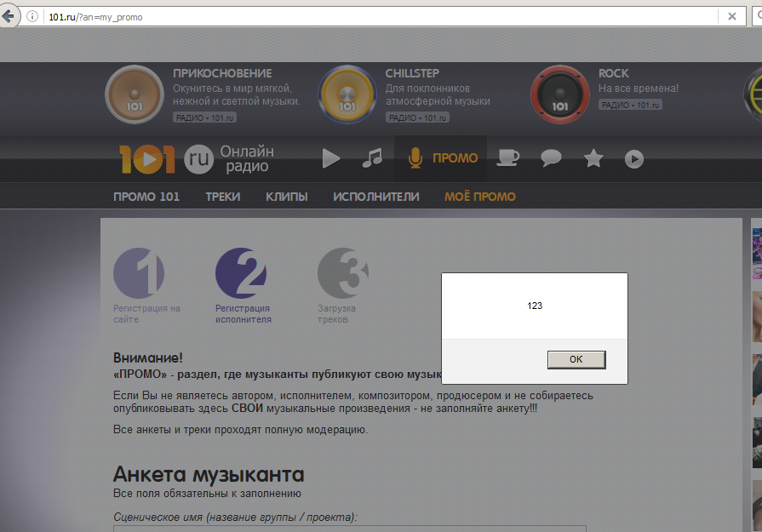Screen dimensions: 762x532
Task: Open the Chillstep radio speaker icon
Action: coord(347,94)
